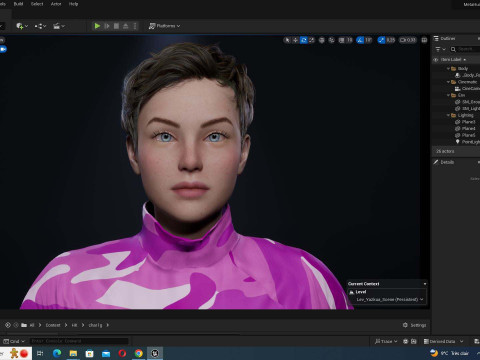Click the 'Content' breadcrumb in content path
This screenshot has height=360, width=480.
(53, 325)
